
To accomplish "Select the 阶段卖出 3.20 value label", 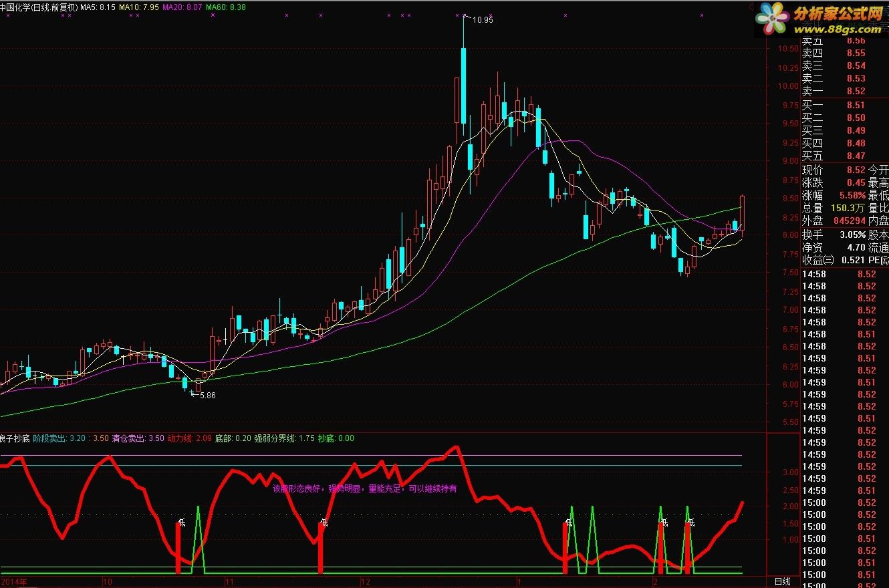I will pos(59,438).
